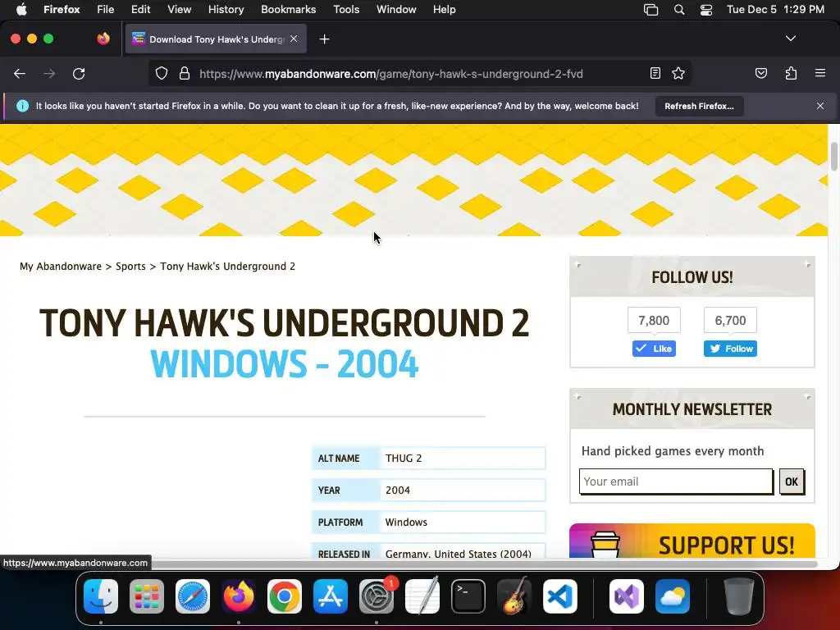Launch GarageBand from the Dock
This screenshot has height=630, width=840.
tap(514, 596)
